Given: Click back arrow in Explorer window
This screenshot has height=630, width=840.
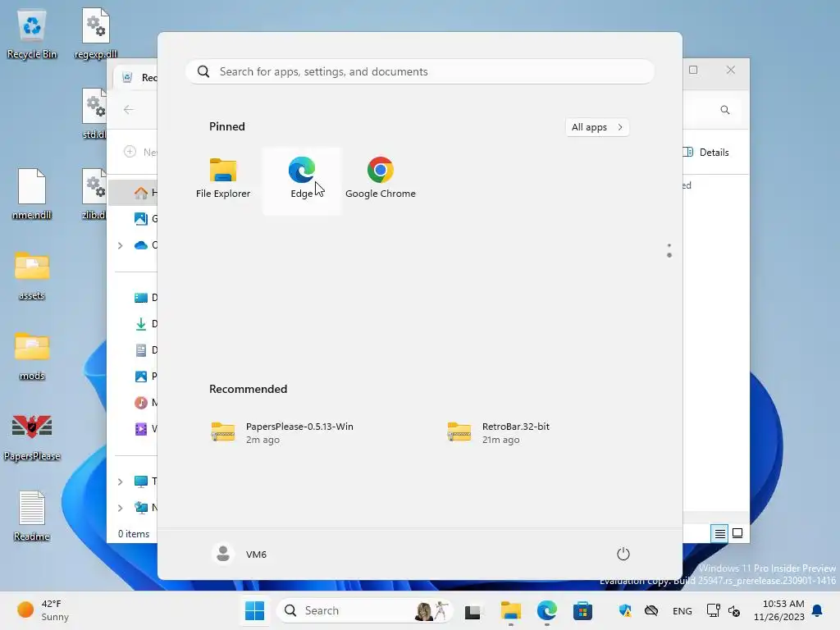Looking at the screenshot, I should (x=129, y=110).
